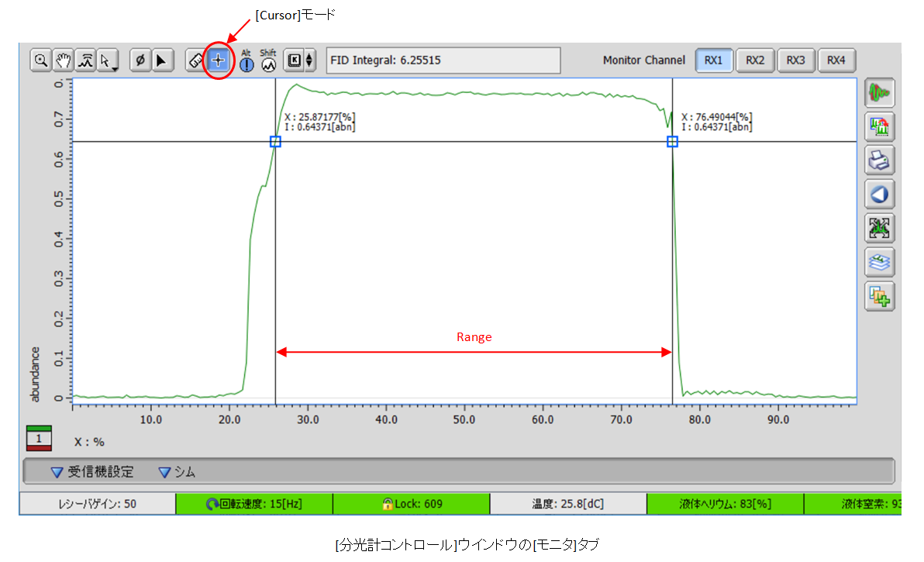Click the RX1 channel button
The height and width of the screenshot is (562, 924).
[714, 60]
